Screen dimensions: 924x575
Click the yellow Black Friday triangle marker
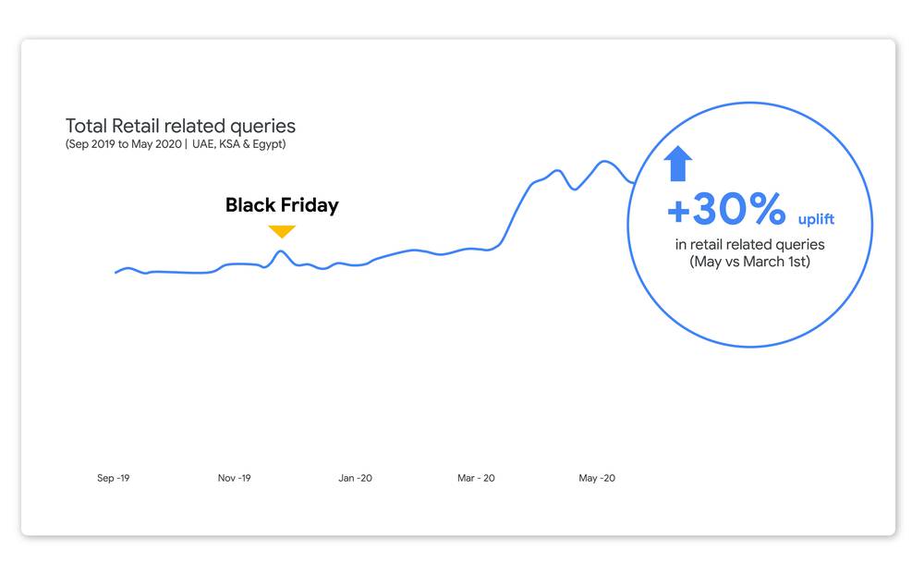[x=282, y=231]
